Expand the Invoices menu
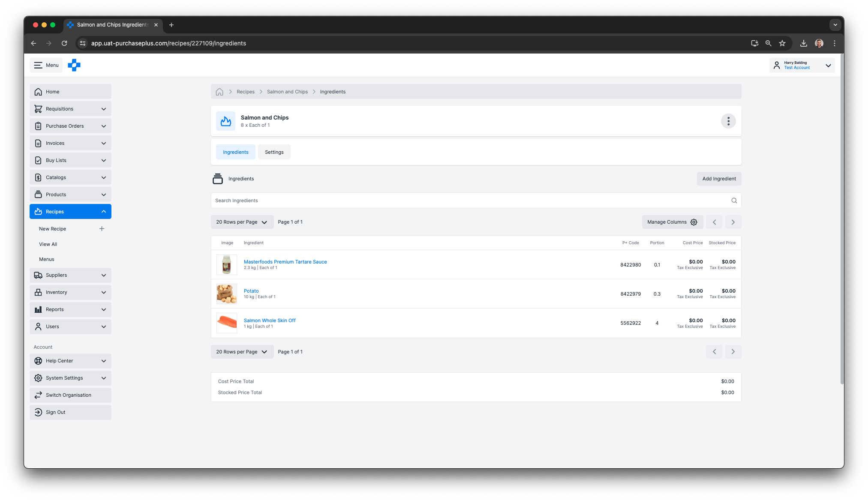Image resolution: width=868 pixels, height=500 pixels. [70, 143]
